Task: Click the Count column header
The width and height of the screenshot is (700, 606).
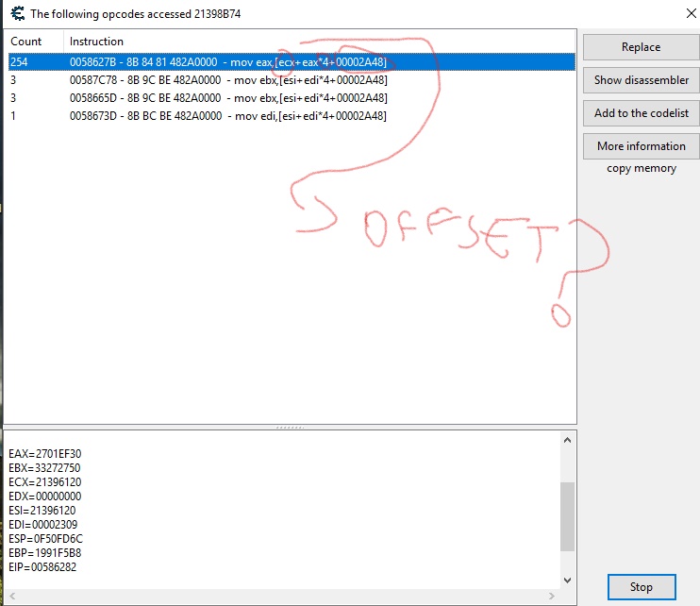Action: [34, 42]
